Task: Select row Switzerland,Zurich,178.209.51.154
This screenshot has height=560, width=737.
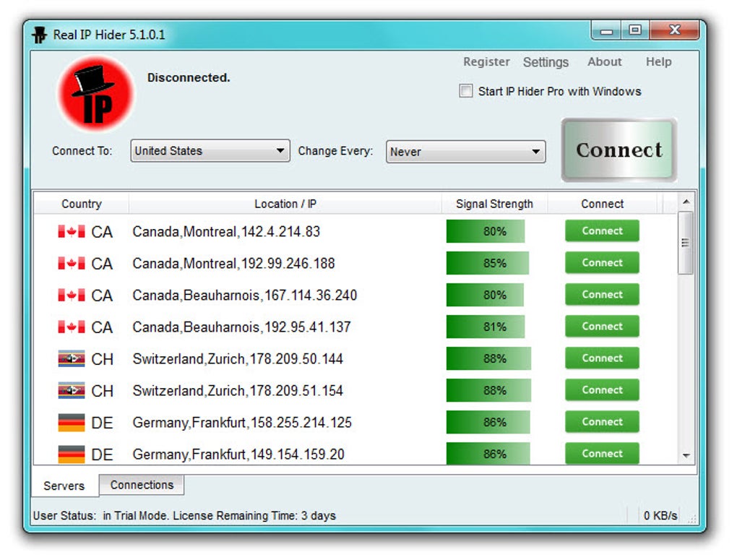Action: (355, 391)
